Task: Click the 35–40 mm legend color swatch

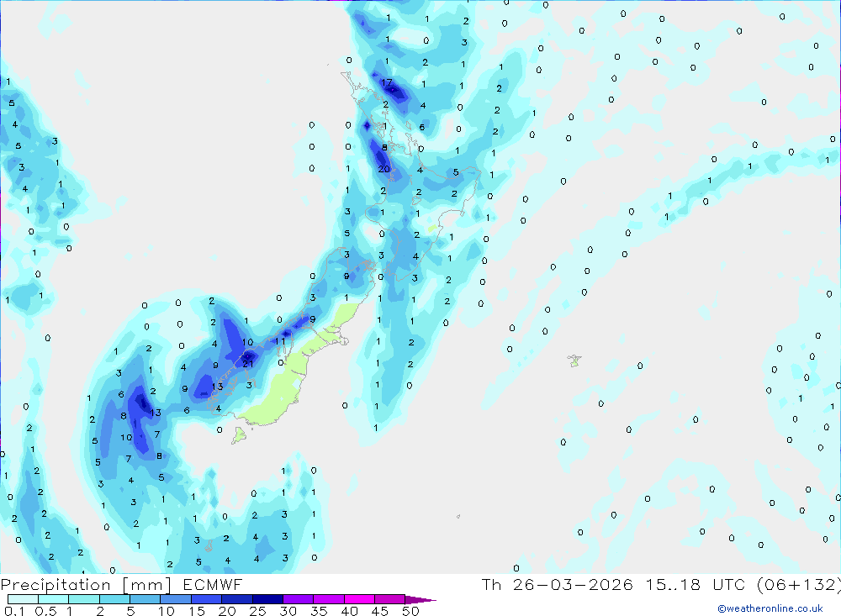Action: (328, 599)
